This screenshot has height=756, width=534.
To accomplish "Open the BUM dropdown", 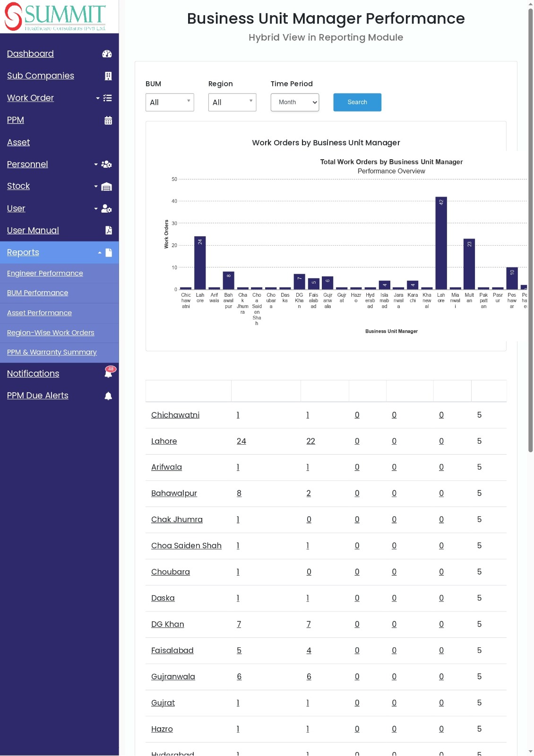I will (170, 103).
